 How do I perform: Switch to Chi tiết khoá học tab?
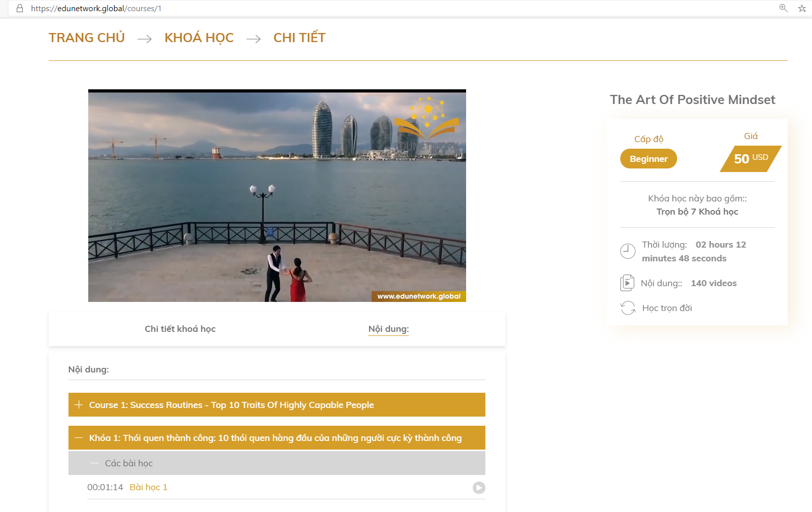point(180,329)
